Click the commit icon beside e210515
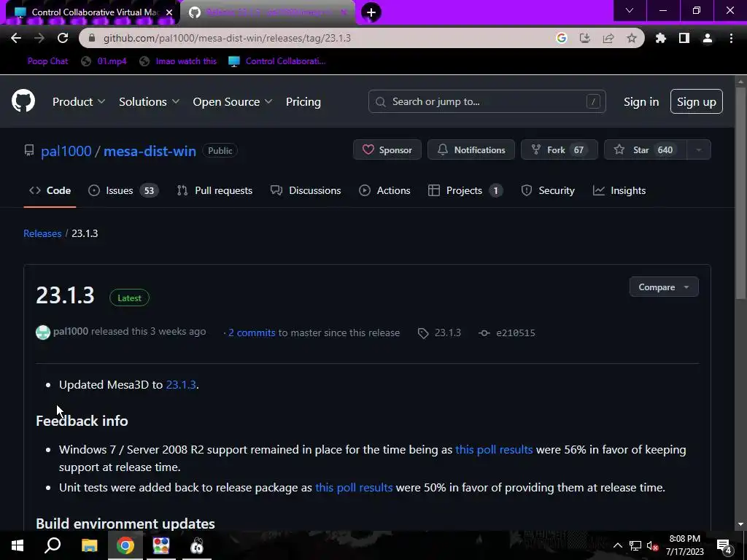 484,333
